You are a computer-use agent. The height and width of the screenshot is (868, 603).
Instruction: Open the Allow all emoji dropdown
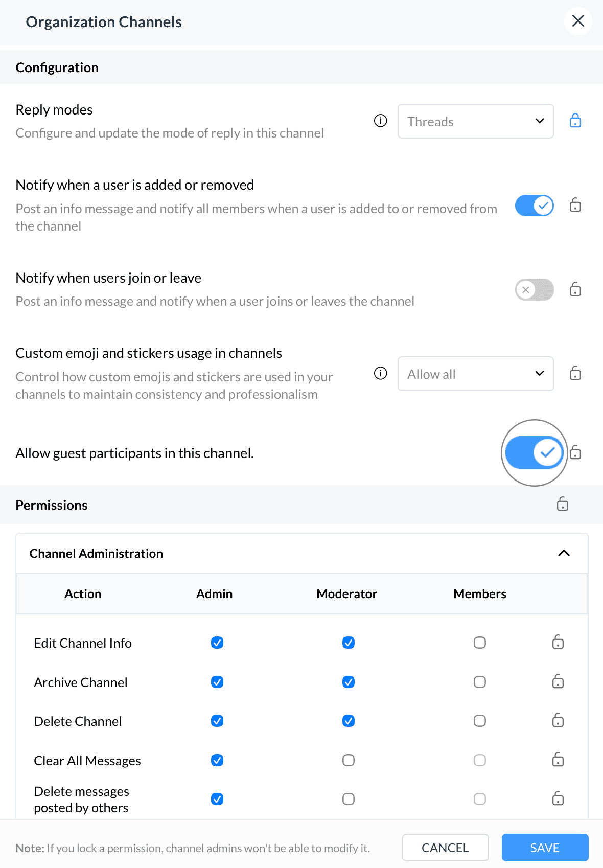pyautogui.click(x=476, y=374)
